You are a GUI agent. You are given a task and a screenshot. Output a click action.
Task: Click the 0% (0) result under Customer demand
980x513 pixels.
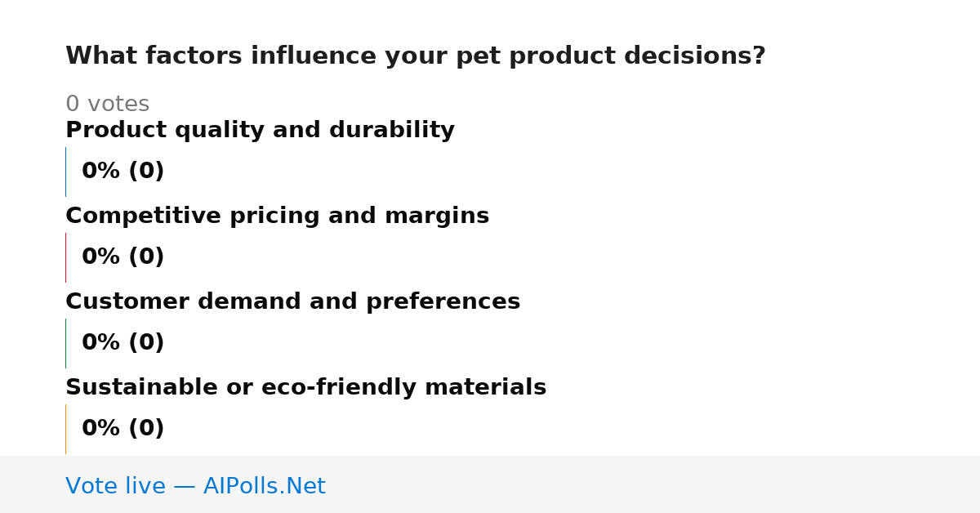coord(122,343)
